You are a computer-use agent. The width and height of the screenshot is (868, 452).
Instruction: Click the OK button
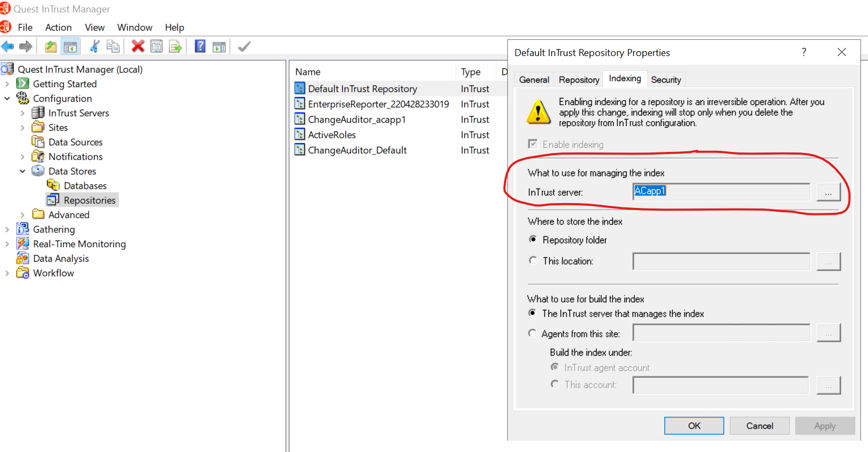[694, 426]
